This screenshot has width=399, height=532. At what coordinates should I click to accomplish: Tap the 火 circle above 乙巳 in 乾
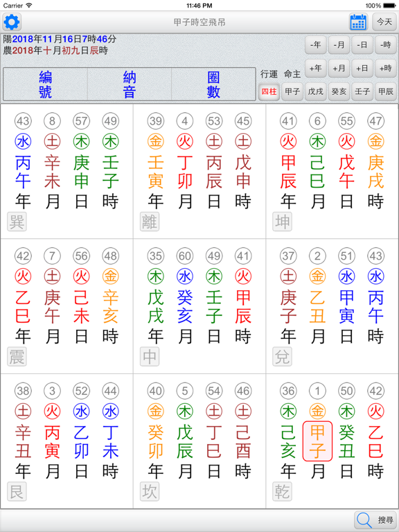click(376, 411)
